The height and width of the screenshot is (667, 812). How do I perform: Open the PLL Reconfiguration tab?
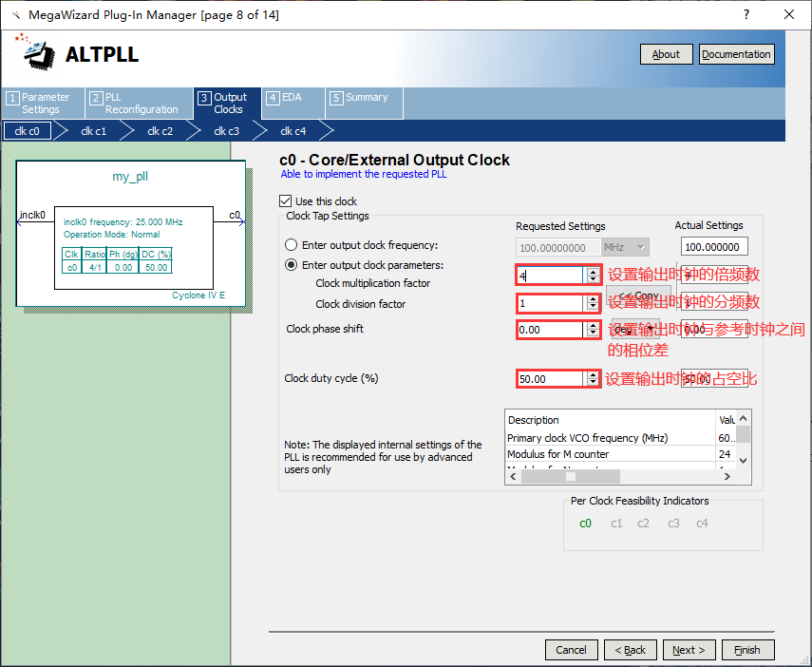point(139,103)
